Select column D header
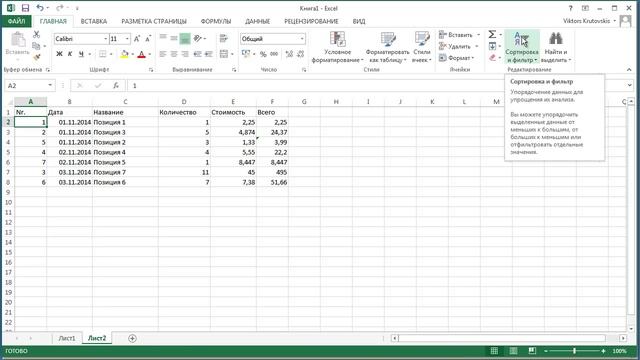640x360 pixels. coord(184,102)
